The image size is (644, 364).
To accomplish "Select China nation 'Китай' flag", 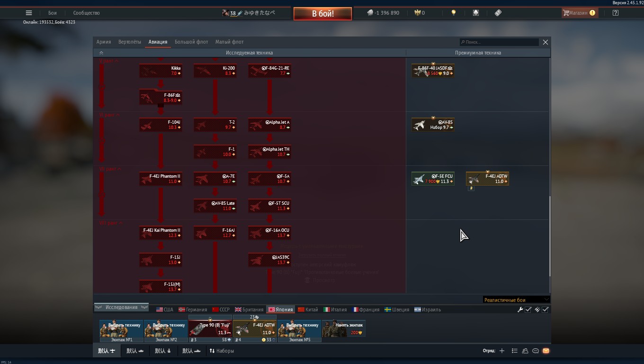I will [x=308, y=309].
